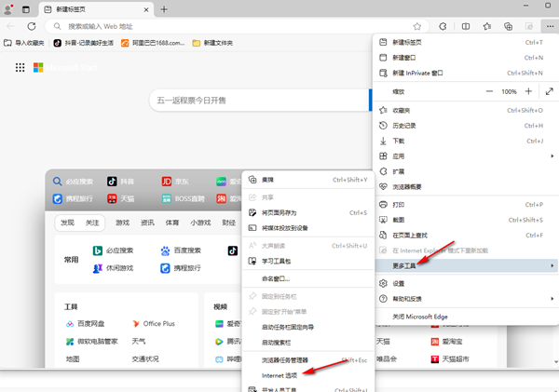Select 截图 menu entry

(x=466, y=221)
